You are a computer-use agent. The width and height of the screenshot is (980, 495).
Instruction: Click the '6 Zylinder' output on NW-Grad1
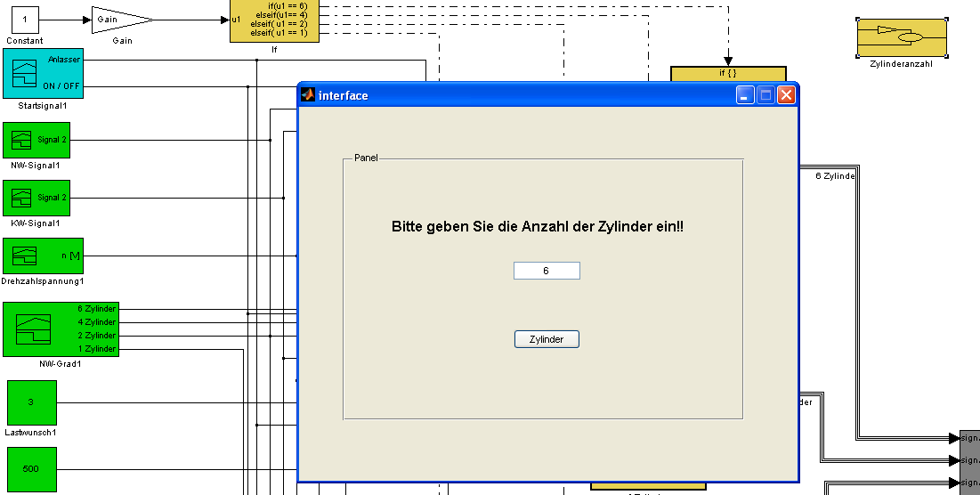[x=97, y=309]
